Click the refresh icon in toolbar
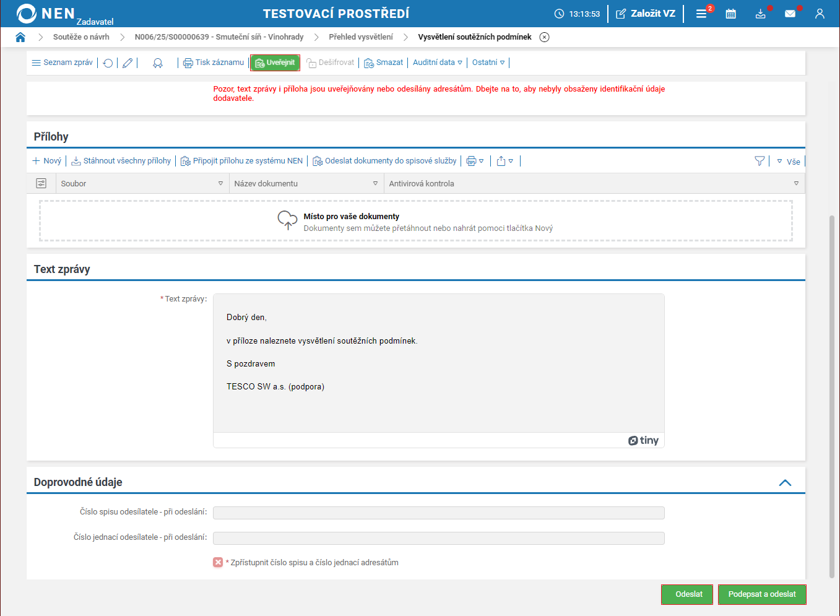The height and width of the screenshot is (616, 840). point(108,63)
